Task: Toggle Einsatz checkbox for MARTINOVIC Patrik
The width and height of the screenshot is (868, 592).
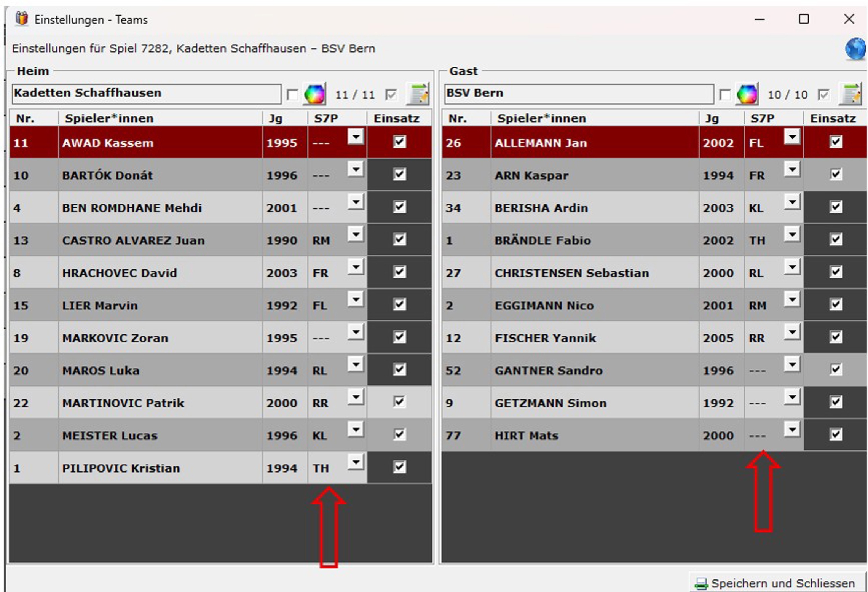Action: (399, 402)
